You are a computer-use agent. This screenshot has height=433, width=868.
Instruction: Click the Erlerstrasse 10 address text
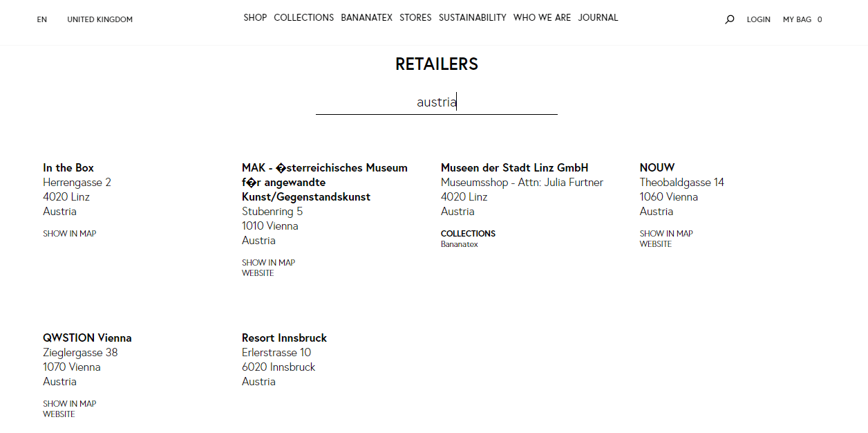pyautogui.click(x=276, y=353)
